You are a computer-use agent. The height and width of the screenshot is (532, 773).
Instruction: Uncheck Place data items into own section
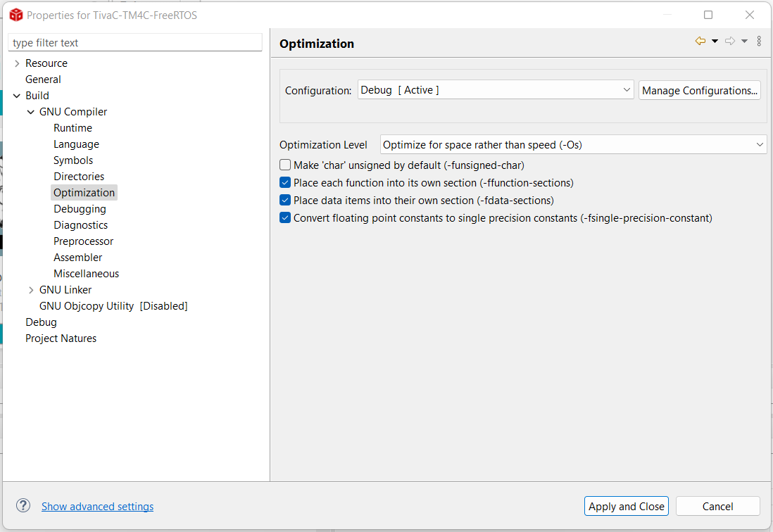tap(285, 201)
